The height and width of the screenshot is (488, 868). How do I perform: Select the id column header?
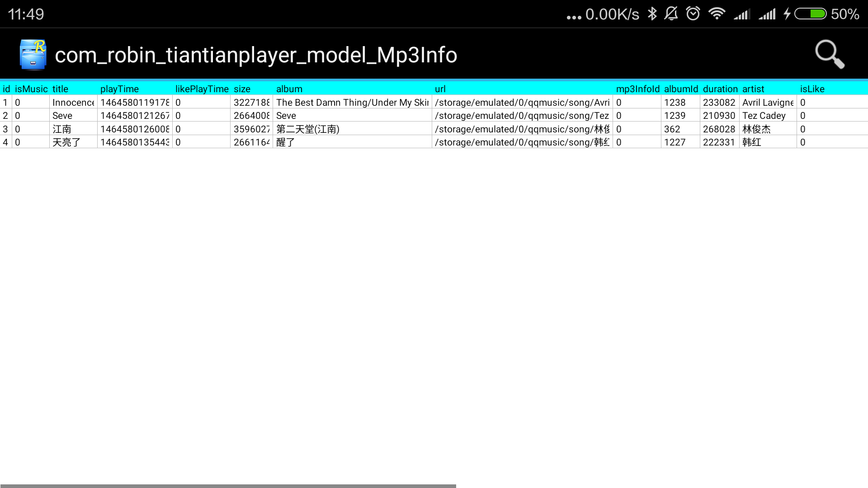[x=7, y=88]
